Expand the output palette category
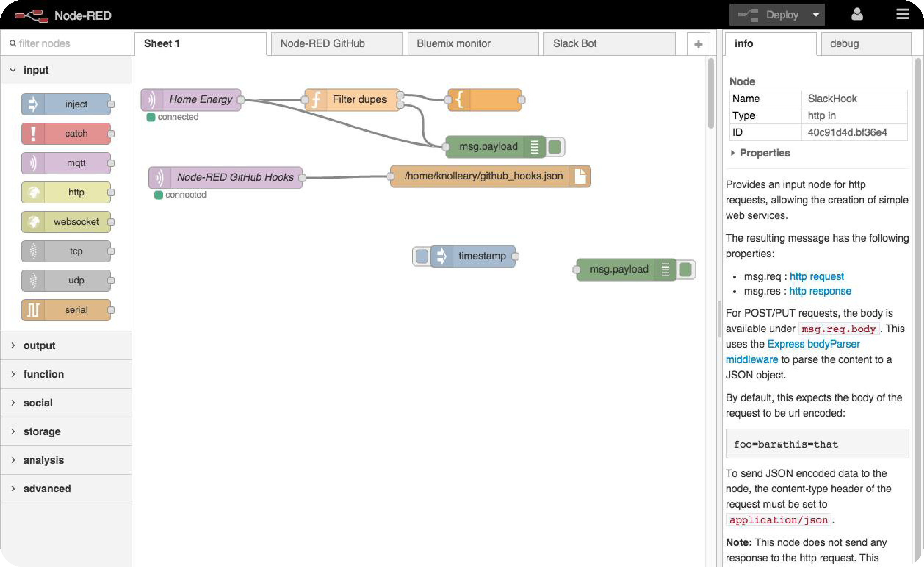The image size is (924, 567). (39, 345)
